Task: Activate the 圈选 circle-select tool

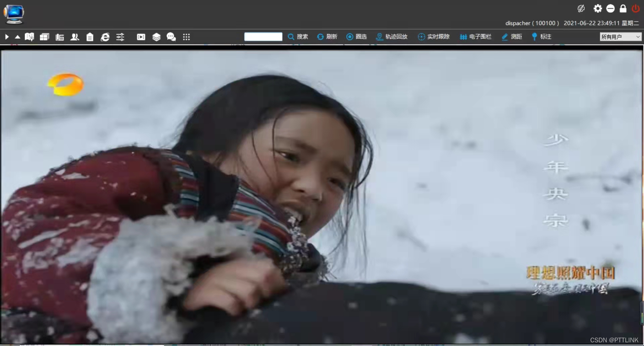Action: tap(356, 37)
